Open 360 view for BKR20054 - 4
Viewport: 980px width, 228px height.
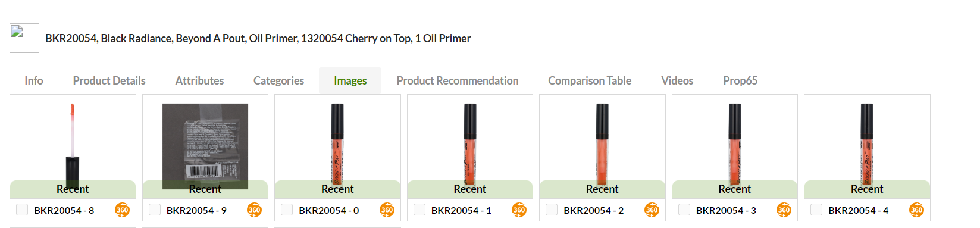(916, 210)
